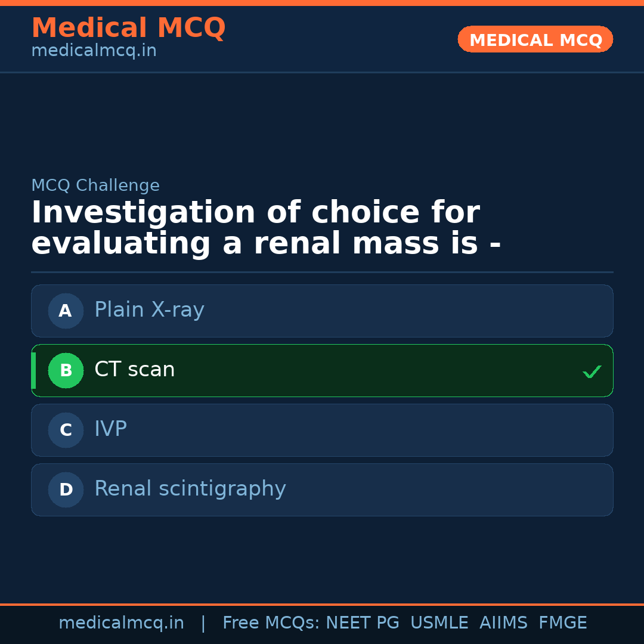Click the circular A badge icon
This screenshot has height=644, width=644.
tap(66, 311)
